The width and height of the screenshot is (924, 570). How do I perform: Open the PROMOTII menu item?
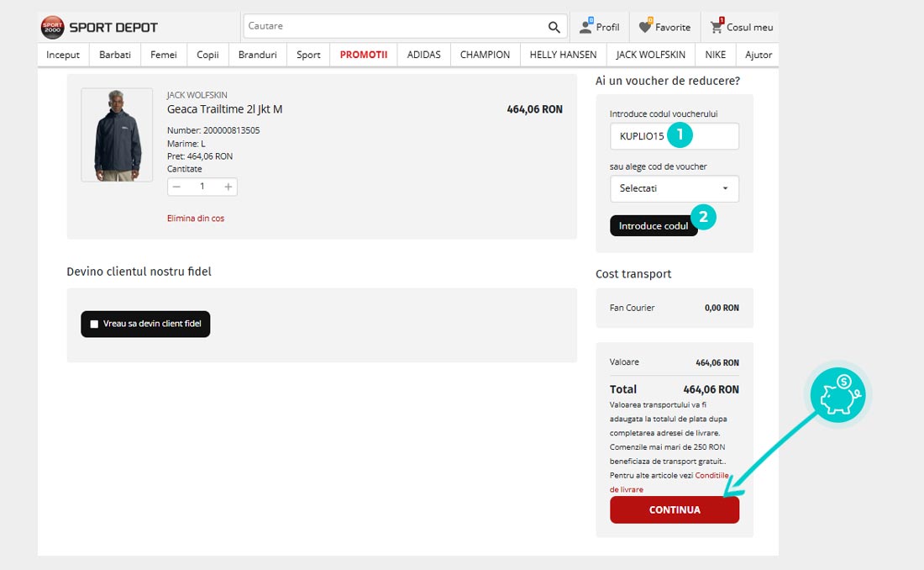coord(363,55)
